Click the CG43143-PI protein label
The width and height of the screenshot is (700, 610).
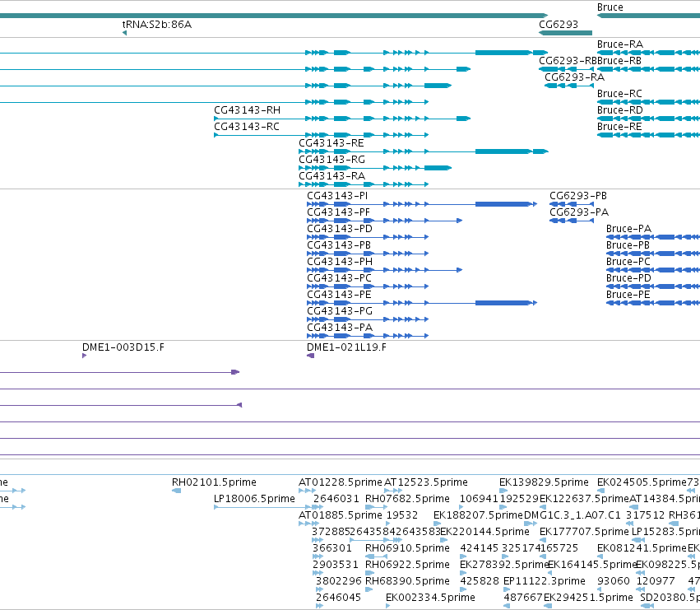(x=337, y=196)
